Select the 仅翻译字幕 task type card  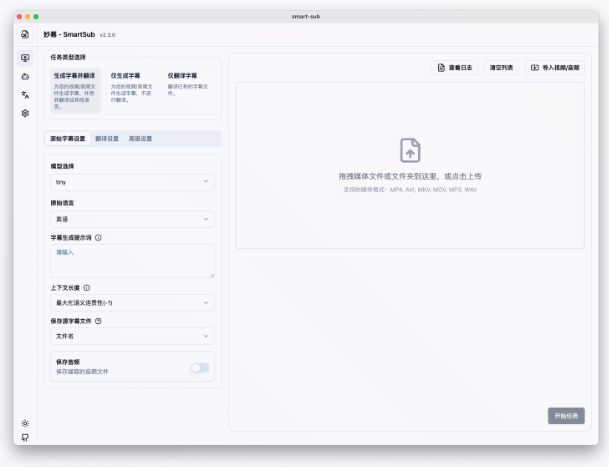point(190,91)
